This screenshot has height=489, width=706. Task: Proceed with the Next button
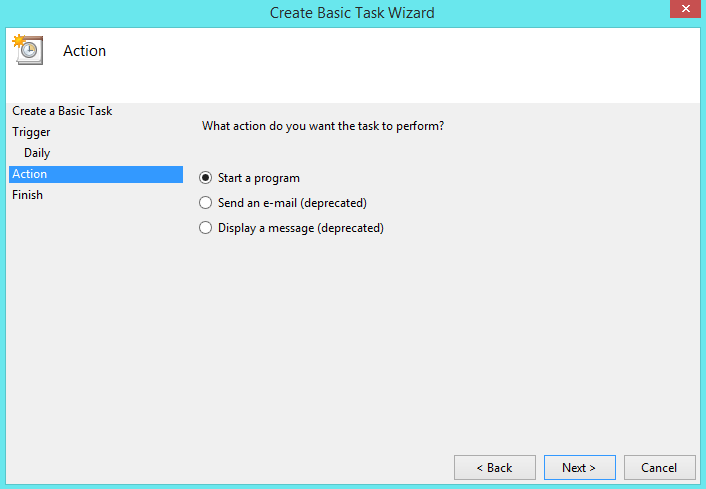click(579, 467)
